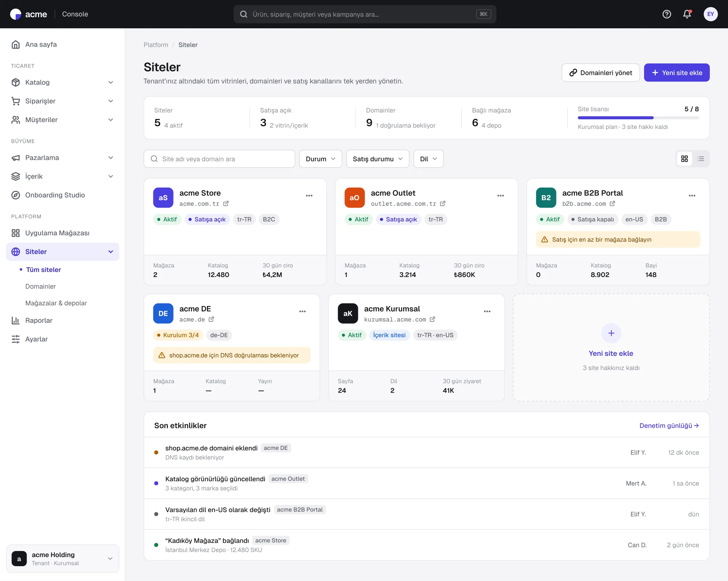728x581 pixels.
Task: Click the Domainleri yönet button
Action: (x=600, y=72)
